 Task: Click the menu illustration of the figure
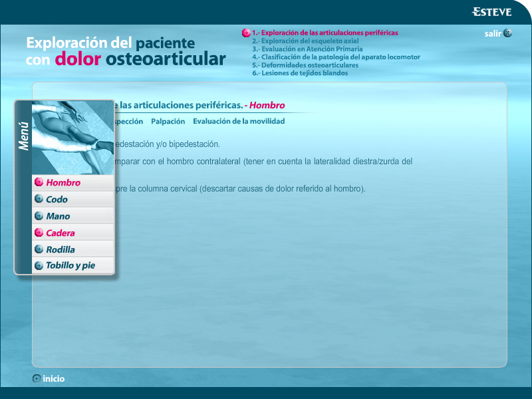point(73,138)
